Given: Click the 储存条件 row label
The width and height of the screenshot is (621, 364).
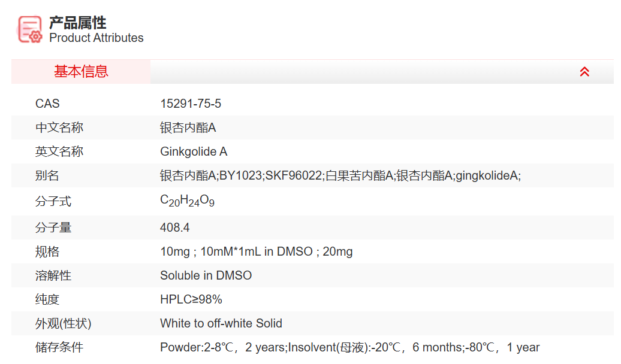Looking at the screenshot, I should pos(59,347).
